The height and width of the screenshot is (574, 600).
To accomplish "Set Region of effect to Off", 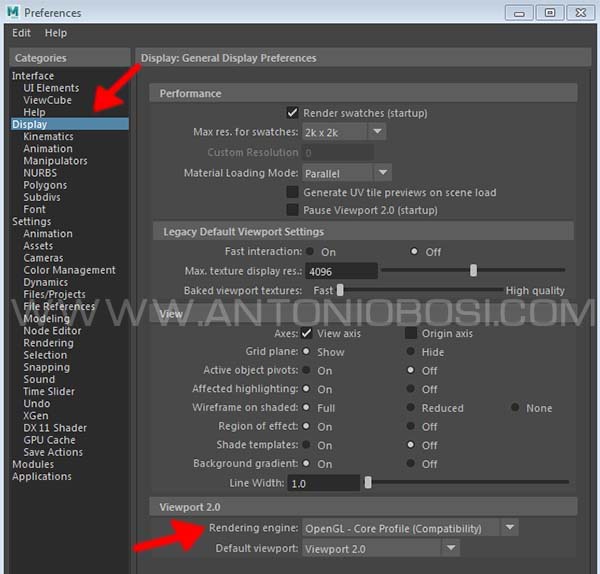I will (x=411, y=426).
